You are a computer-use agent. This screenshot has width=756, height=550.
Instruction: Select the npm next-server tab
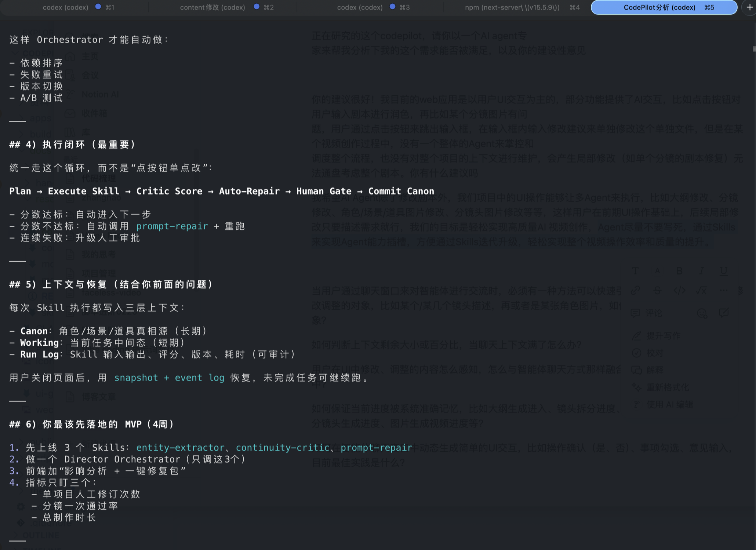[521, 7]
